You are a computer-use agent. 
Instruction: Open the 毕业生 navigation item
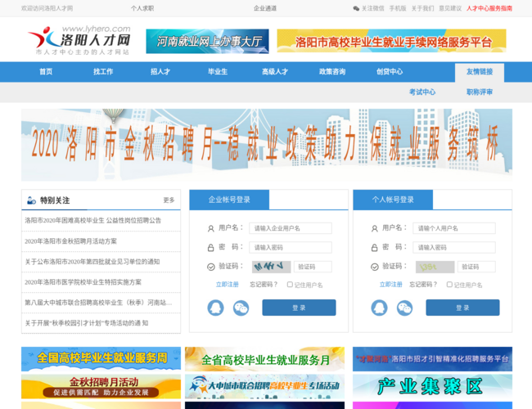click(218, 71)
